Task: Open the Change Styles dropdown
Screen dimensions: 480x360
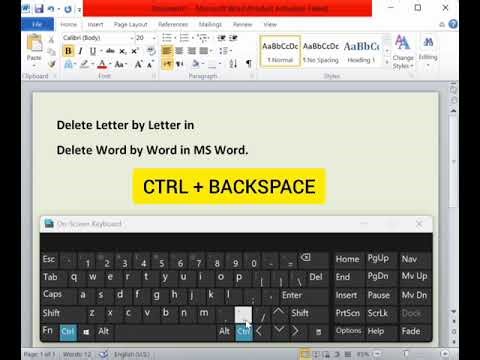Action: (x=403, y=52)
